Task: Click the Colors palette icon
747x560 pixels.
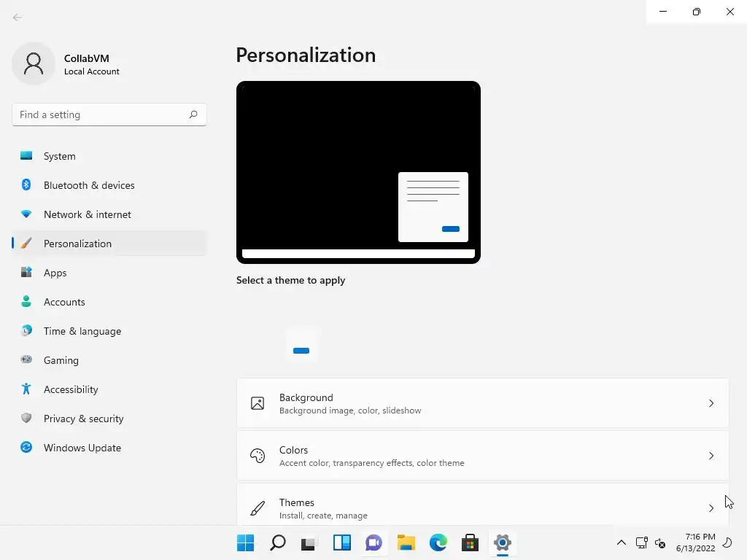Action: (x=258, y=456)
